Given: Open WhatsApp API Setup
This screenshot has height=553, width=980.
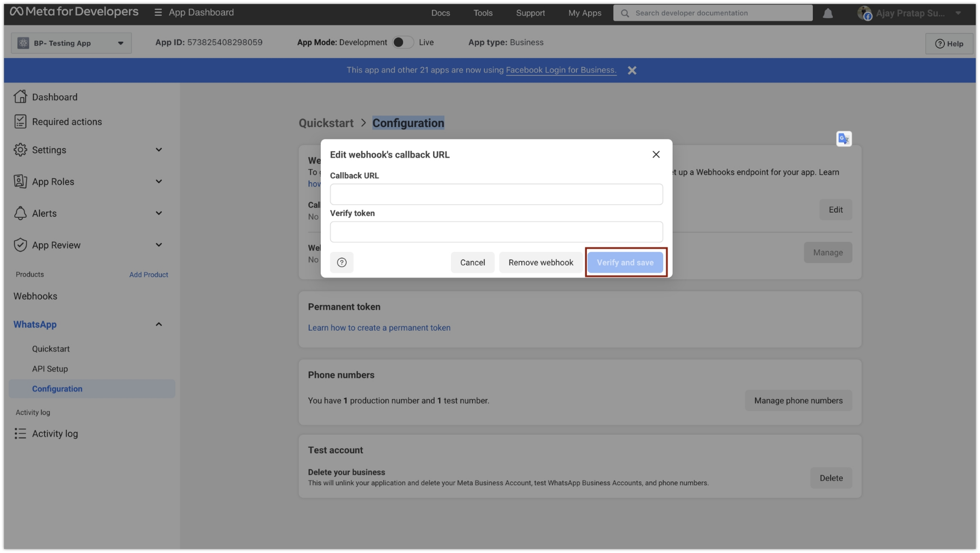Looking at the screenshot, I should pos(50,369).
